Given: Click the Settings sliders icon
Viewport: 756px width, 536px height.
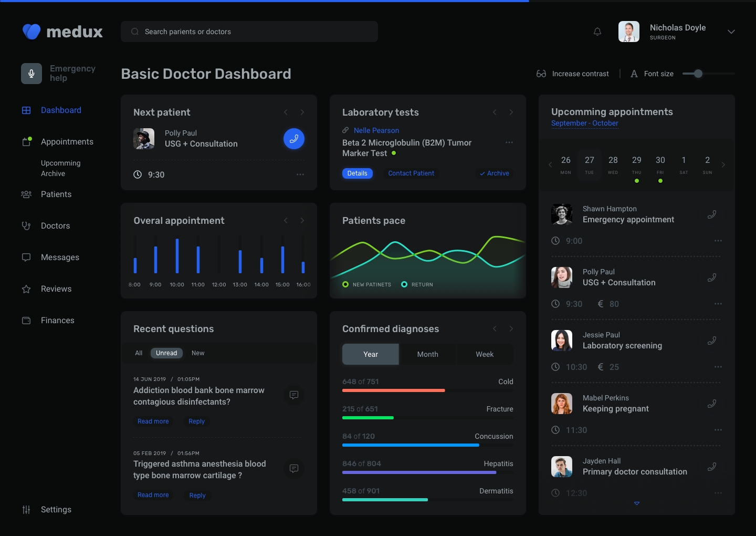Looking at the screenshot, I should [26, 510].
